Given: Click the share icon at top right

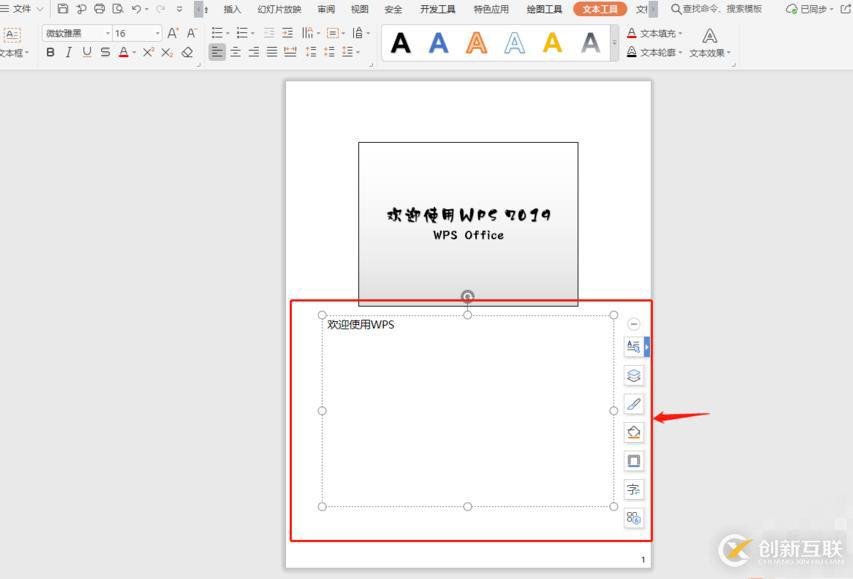Looking at the screenshot, I should click(846, 9).
